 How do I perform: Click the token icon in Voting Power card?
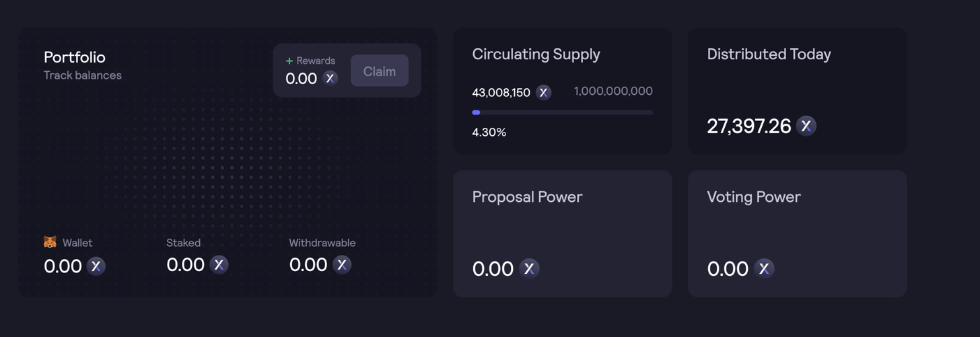(x=764, y=268)
